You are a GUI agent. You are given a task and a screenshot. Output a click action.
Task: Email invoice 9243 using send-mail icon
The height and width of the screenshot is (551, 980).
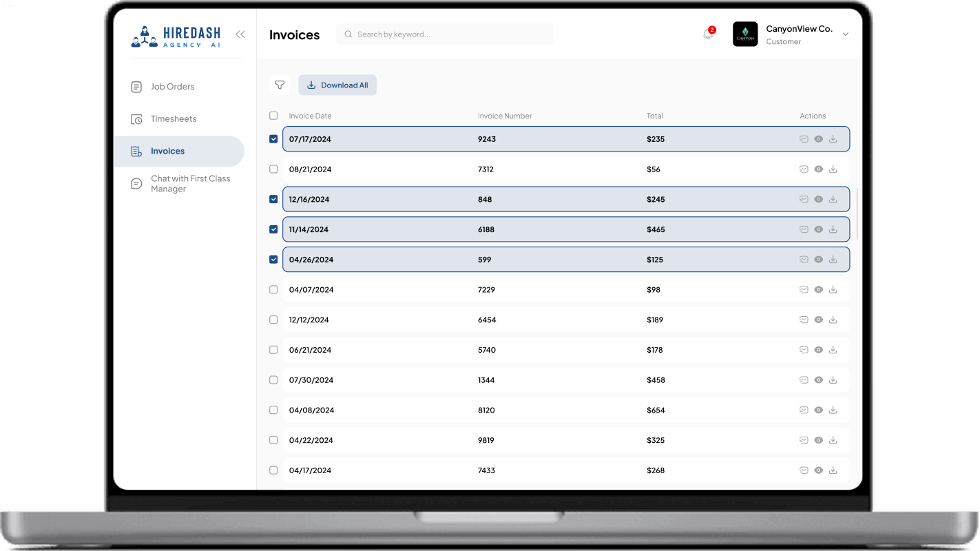click(x=804, y=139)
